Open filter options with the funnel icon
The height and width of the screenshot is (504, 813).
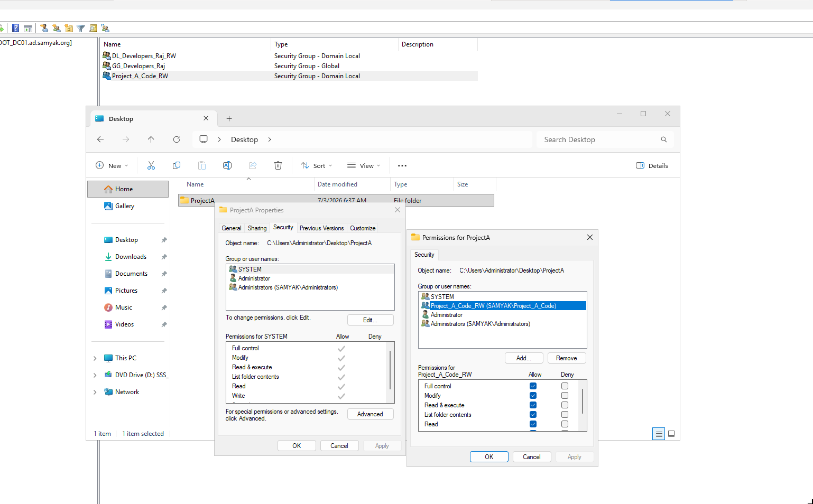pos(81,28)
